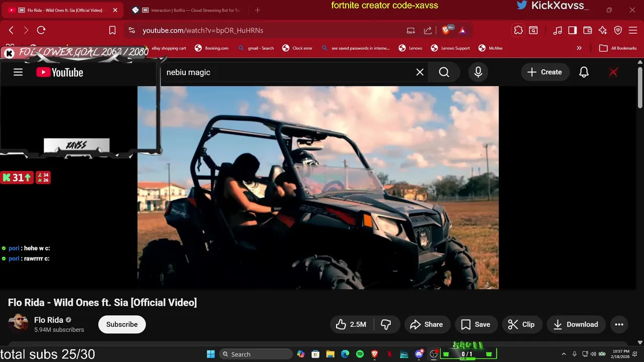Like the video with thumbs up

coord(351,324)
